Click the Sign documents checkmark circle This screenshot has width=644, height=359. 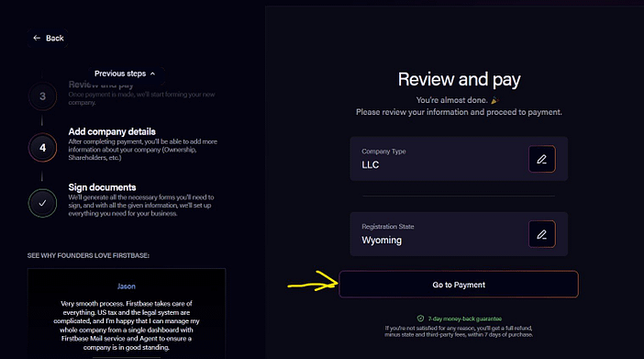coord(42,203)
